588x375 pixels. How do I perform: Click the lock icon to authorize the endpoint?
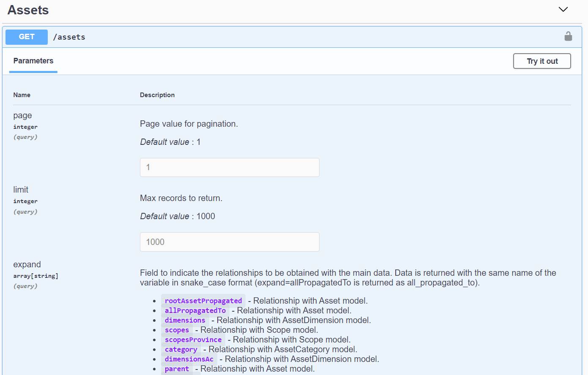tap(568, 36)
